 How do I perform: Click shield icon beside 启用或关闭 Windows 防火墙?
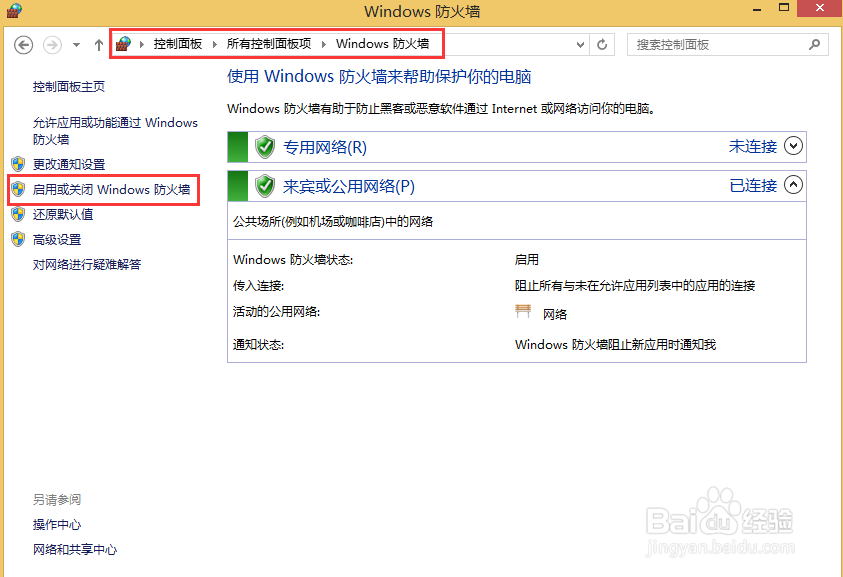click(x=18, y=189)
